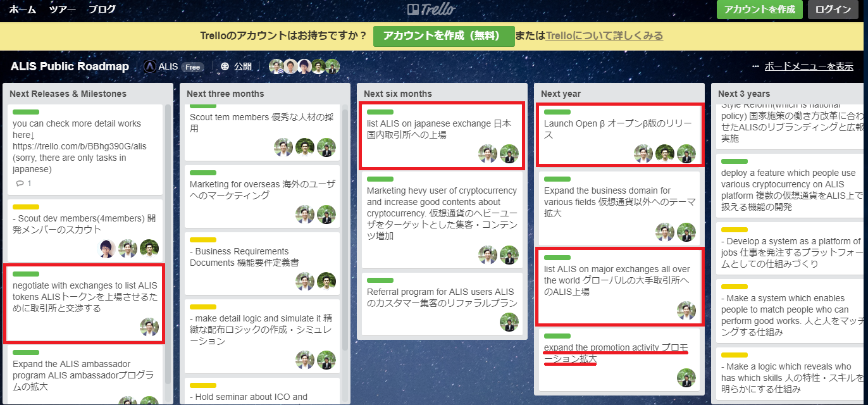Click the Trello logo in the header
The width and height of the screenshot is (868, 405).
pyautogui.click(x=431, y=9)
